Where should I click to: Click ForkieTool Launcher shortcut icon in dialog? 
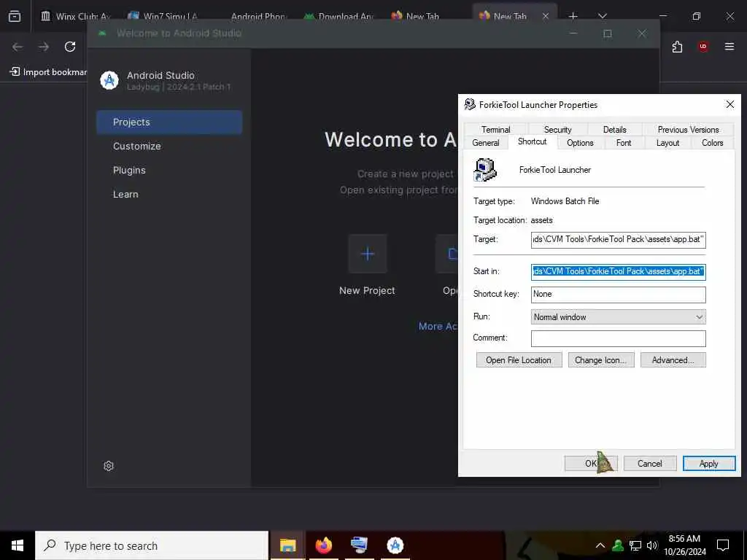point(485,170)
